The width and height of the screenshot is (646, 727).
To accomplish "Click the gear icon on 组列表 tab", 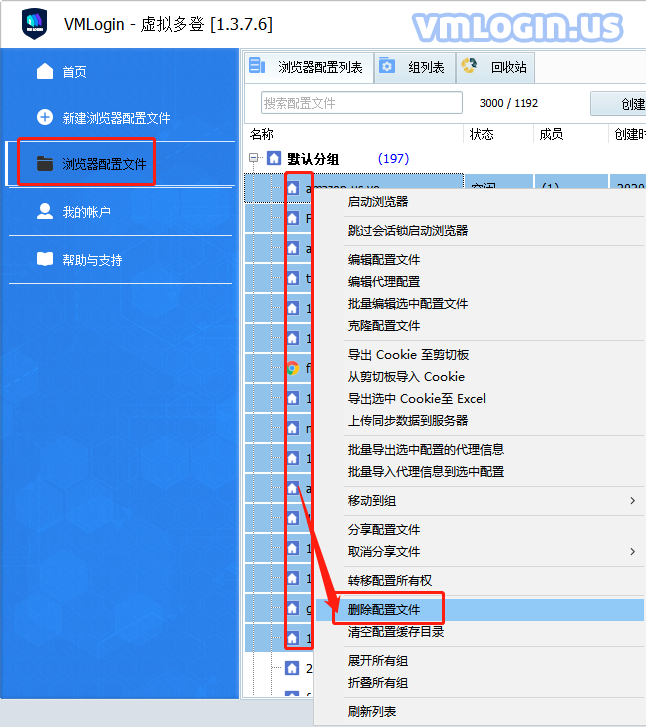I will pyautogui.click(x=387, y=66).
